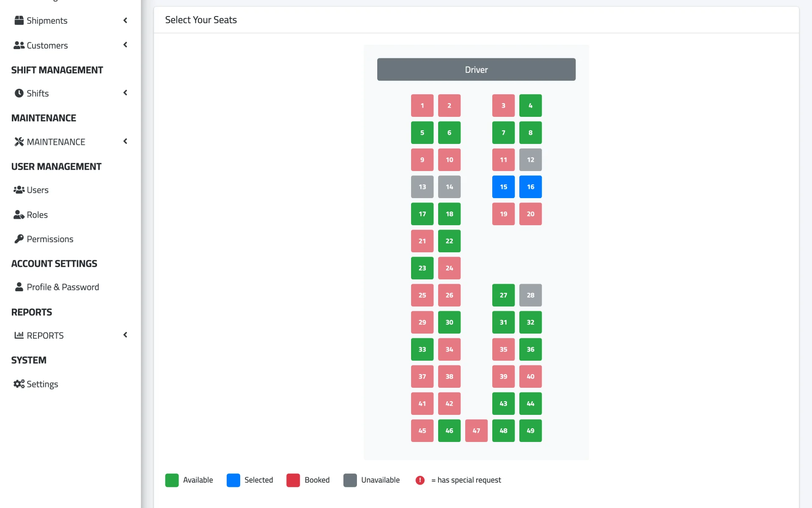Image resolution: width=812 pixels, height=508 pixels.
Task: Select available seat 49
Action: point(530,431)
